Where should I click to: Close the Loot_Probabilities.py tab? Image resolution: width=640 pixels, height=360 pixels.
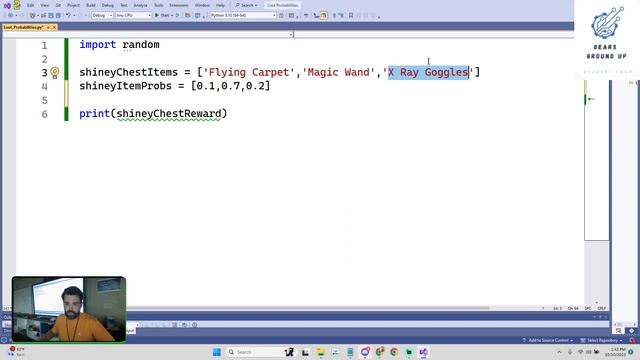click(x=54, y=27)
